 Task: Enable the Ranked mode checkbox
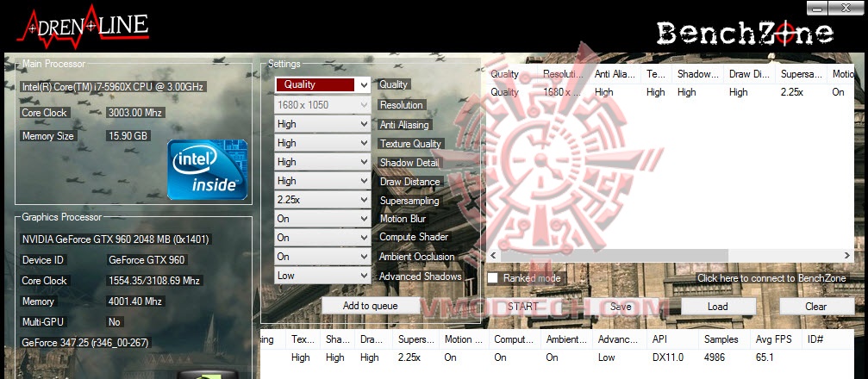coord(493,278)
